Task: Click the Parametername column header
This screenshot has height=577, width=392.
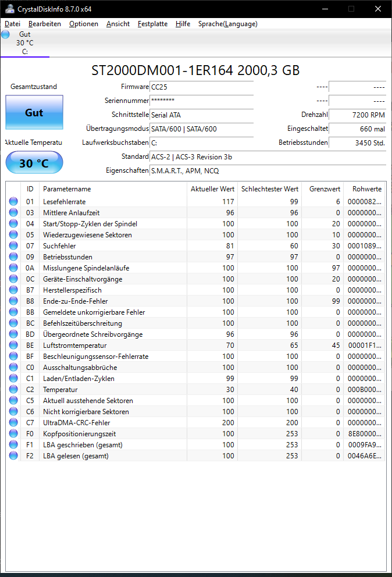Action: (113, 189)
